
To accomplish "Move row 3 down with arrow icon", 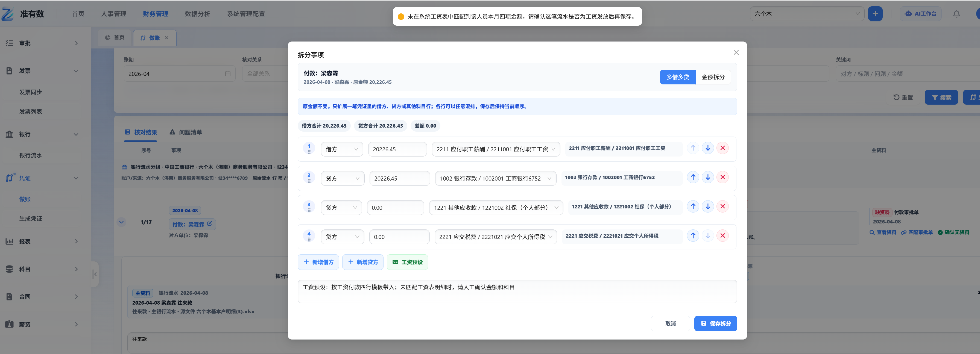I will pyautogui.click(x=708, y=206).
